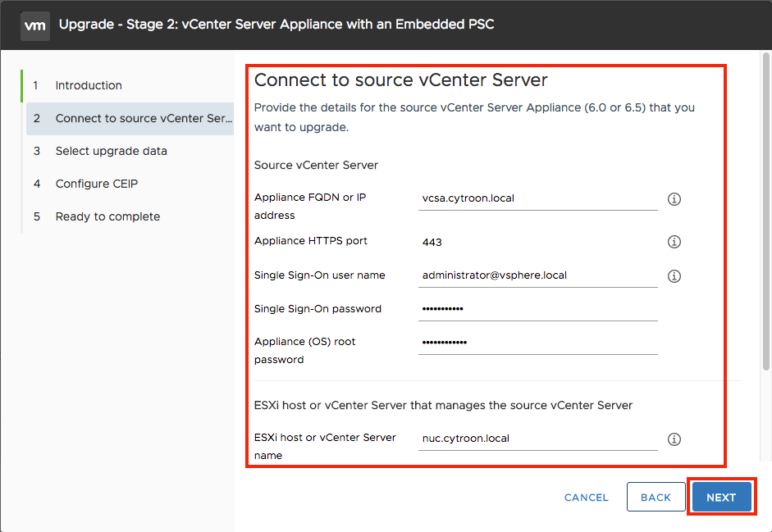Viewport: 772px width, 532px height.
Task: Focus the ESXi host or vCenter Server name field
Action: pyautogui.click(x=537, y=439)
